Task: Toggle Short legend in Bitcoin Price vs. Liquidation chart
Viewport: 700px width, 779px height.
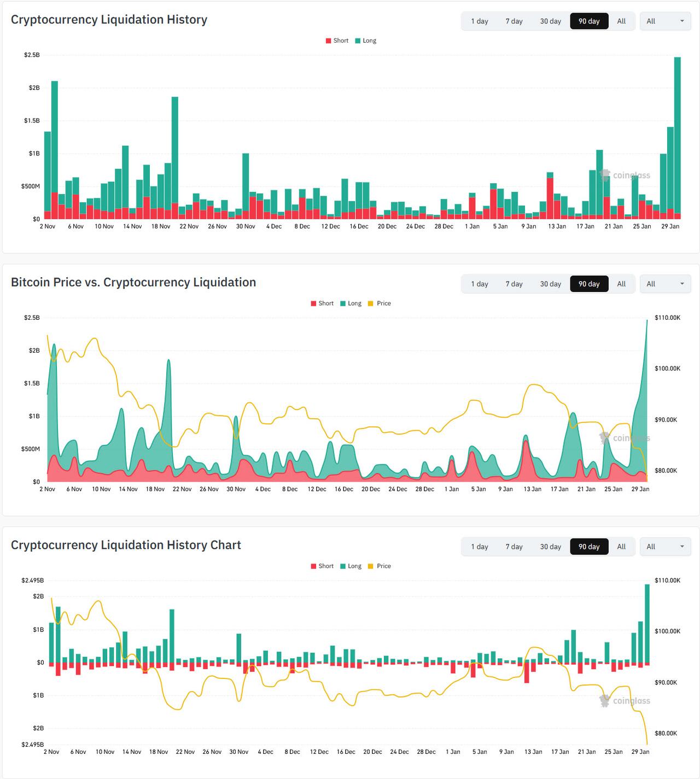Action: (322, 303)
